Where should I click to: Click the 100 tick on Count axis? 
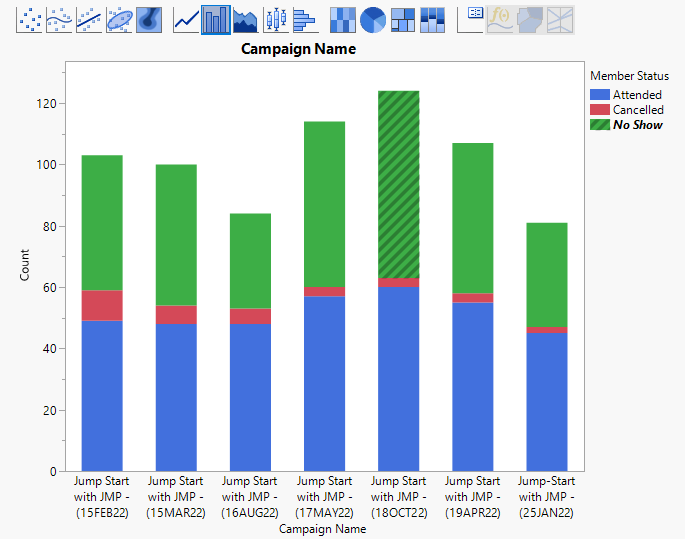tap(46, 165)
